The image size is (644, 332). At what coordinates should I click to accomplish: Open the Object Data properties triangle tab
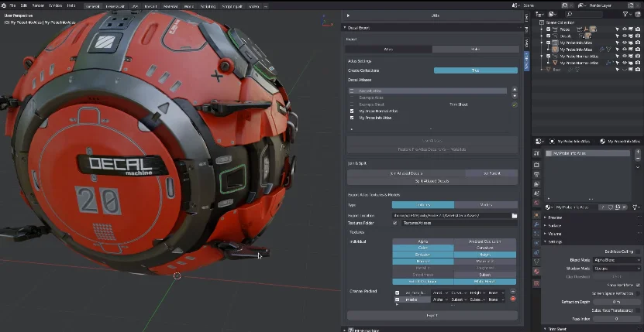pos(536,262)
